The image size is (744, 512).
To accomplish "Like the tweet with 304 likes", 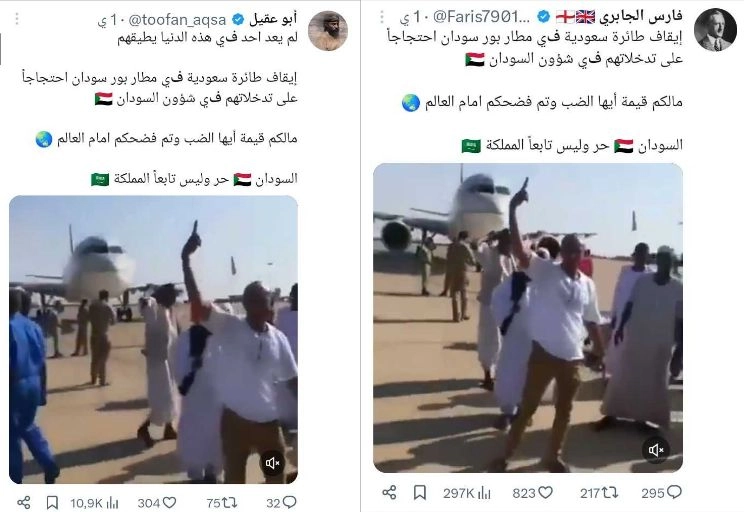I will [157, 503].
